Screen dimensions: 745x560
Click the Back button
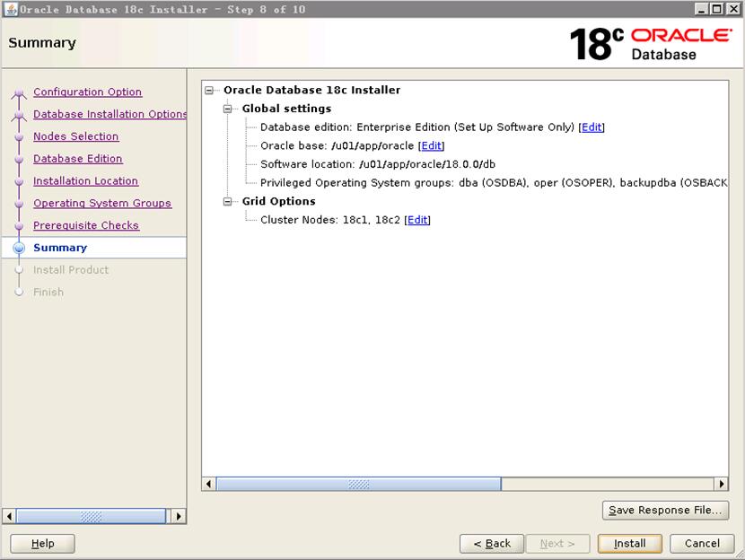(x=492, y=543)
